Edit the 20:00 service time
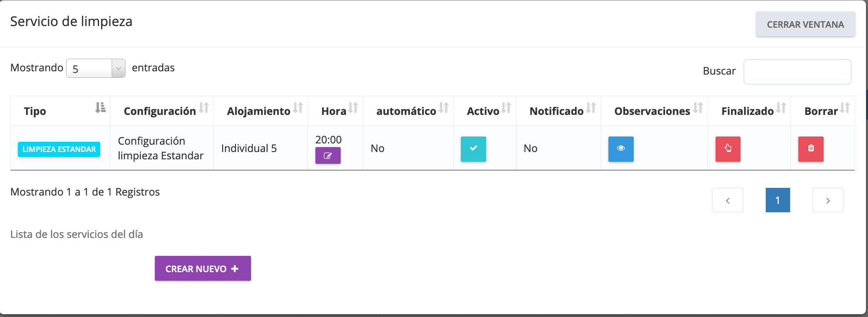This screenshot has width=868, height=317. pyautogui.click(x=328, y=155)
